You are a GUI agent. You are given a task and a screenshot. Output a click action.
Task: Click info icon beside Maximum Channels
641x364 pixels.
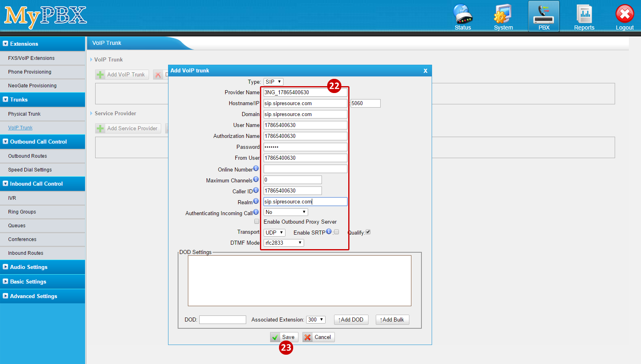[x=256, y=179]
